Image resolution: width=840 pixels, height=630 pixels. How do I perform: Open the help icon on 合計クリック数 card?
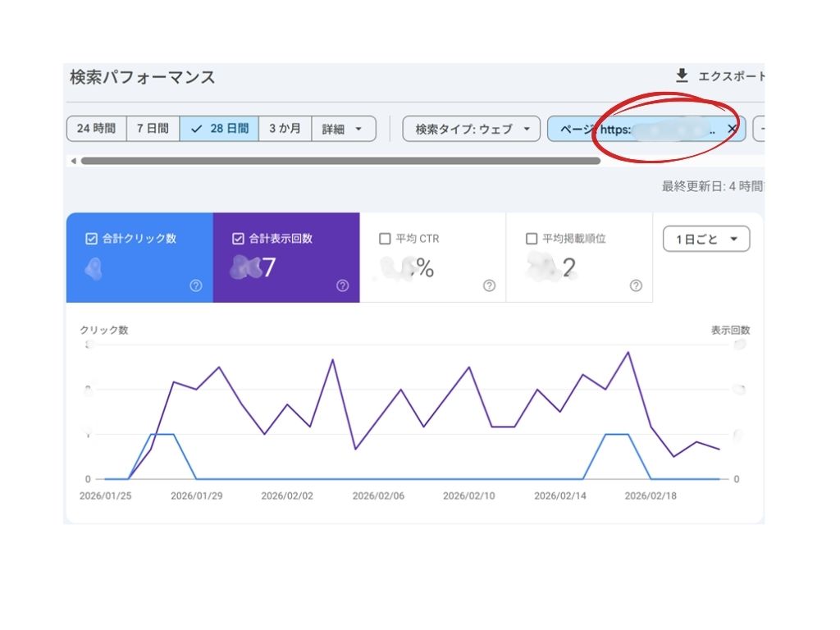pyautogui.click(x=195, y=286)
